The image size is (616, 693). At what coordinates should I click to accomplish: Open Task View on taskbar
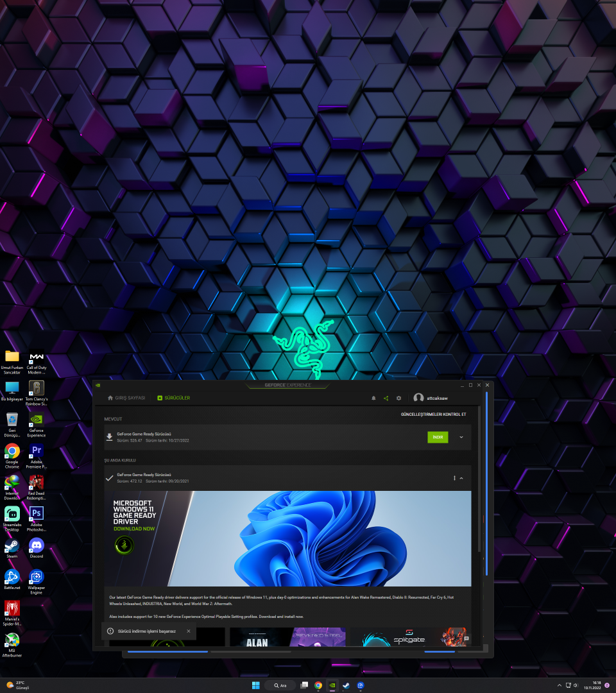click(304, 685)
